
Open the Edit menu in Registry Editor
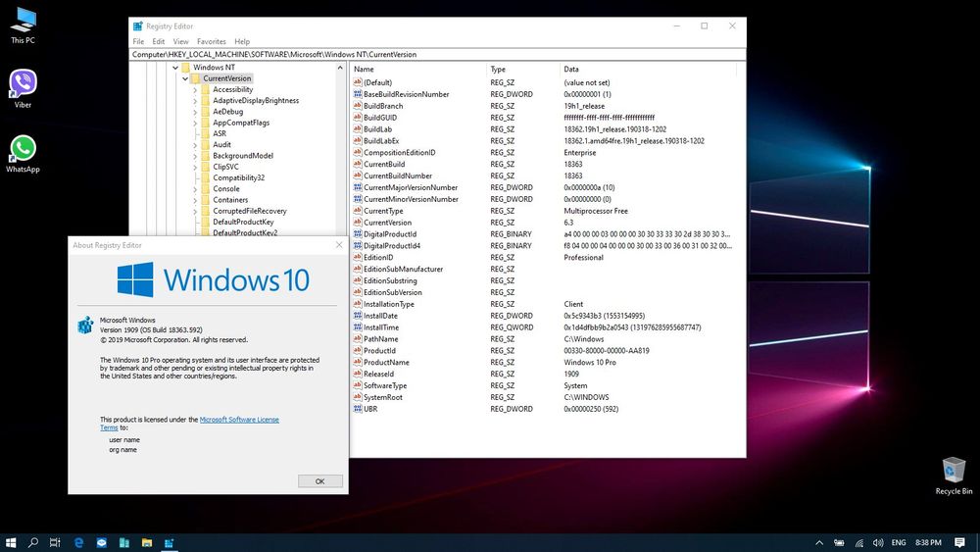pos(159,41)
